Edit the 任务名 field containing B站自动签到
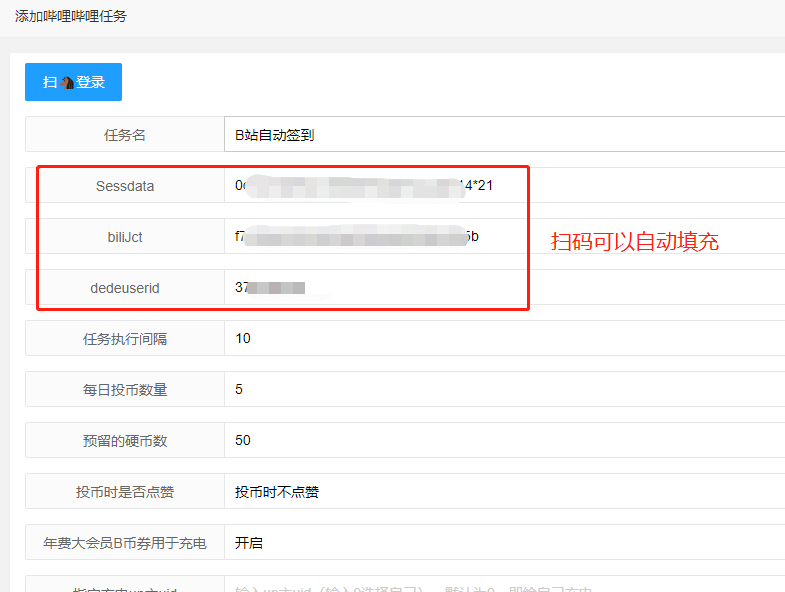This screenshot has height=592, width=785. coord(505,134)
